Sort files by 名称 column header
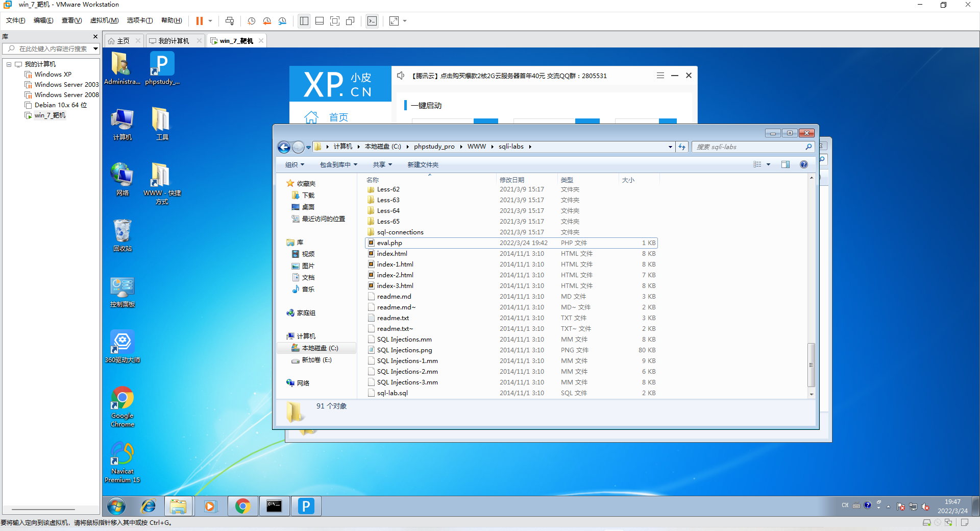Image resolution: width=980 pixels, height=531 pixels. point(430,180)
